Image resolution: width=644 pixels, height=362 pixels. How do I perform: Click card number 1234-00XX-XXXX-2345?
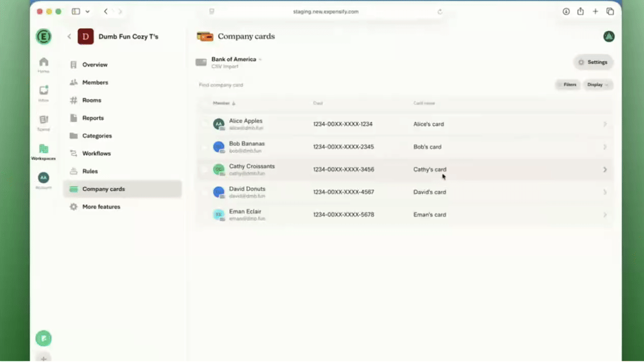click(x=344, y=147)
